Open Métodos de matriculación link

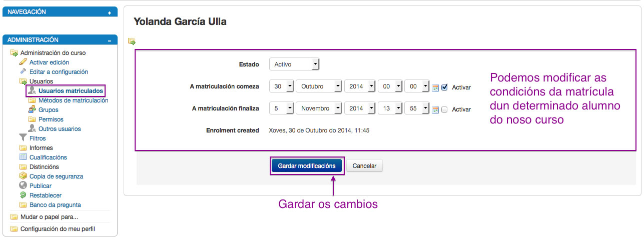pos(73,100)
